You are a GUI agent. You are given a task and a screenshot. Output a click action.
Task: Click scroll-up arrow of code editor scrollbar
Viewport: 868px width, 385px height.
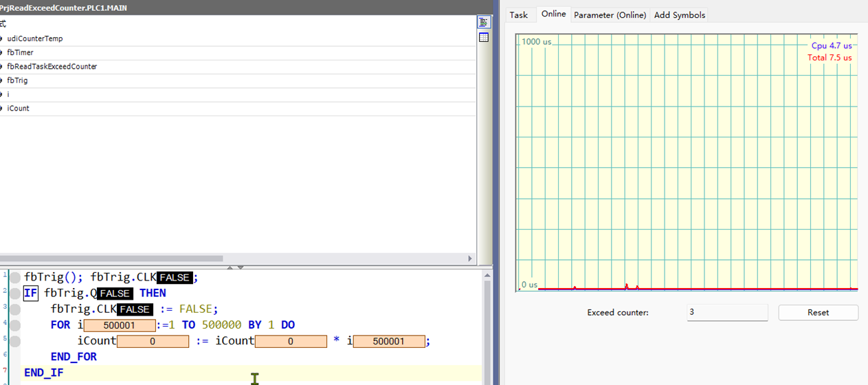pos(487,275)
